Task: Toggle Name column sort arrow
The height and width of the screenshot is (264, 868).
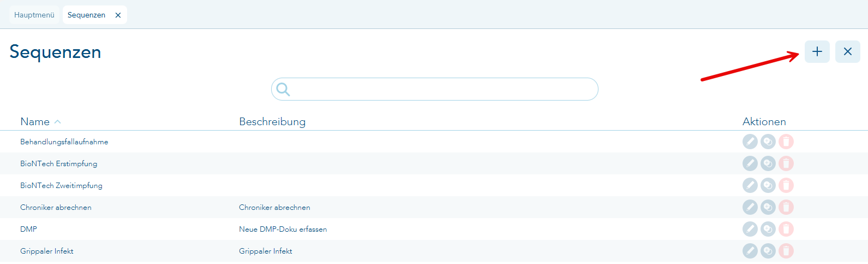Action: tap(58, 122)
